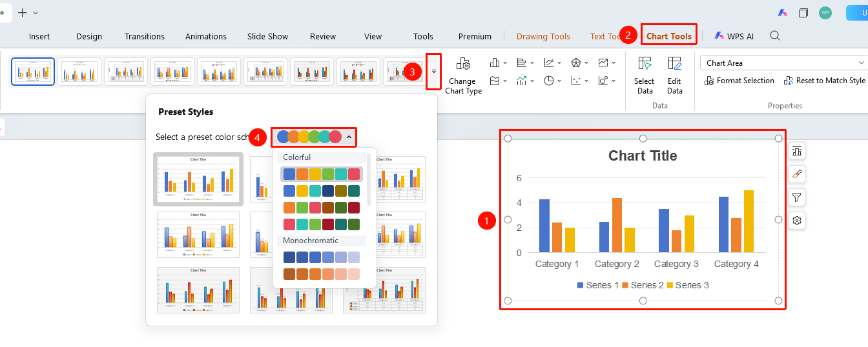Click Reset to Match Style

[825, 81]
